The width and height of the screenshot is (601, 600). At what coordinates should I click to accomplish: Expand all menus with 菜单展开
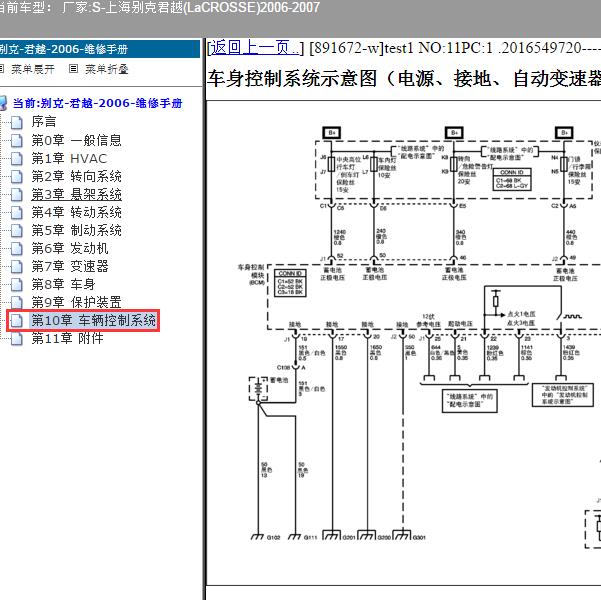point(33,69)
